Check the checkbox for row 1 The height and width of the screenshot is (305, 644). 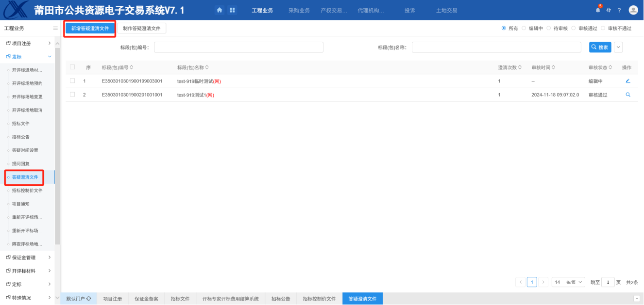(x=72, y=81)
